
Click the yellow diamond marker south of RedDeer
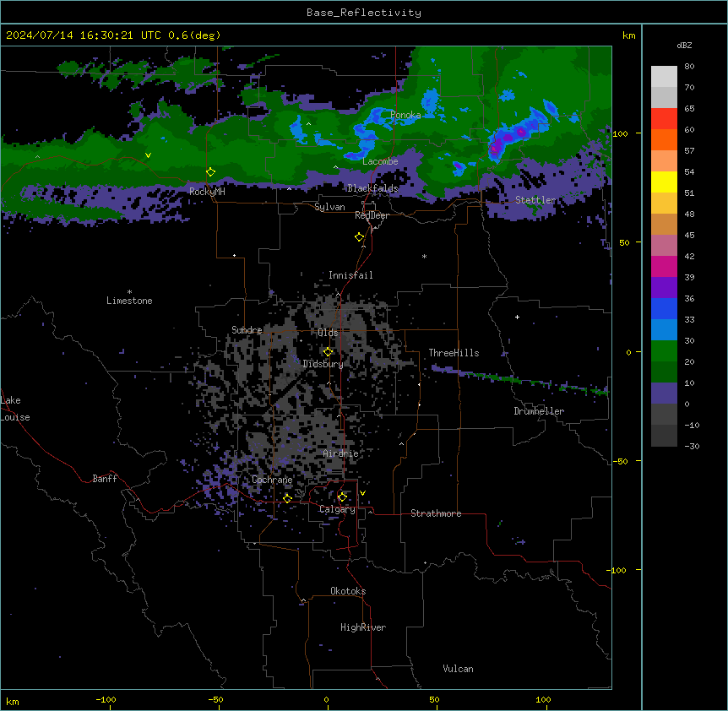click(359, 236)
